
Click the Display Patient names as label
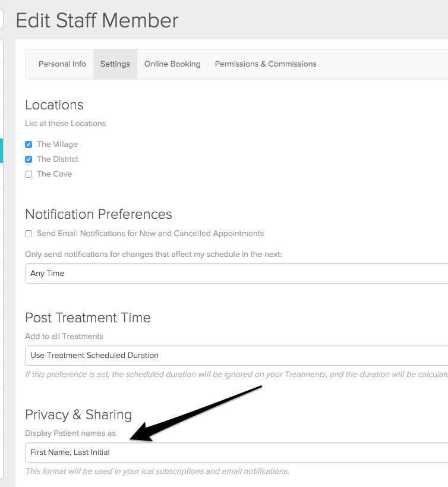click(x=70, y=433)
